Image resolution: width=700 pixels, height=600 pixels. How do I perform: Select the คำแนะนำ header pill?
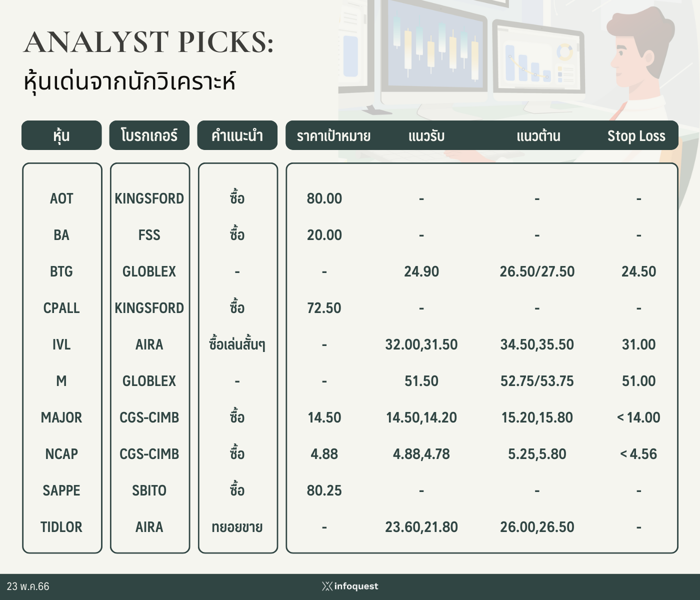(x=237, y=135)
